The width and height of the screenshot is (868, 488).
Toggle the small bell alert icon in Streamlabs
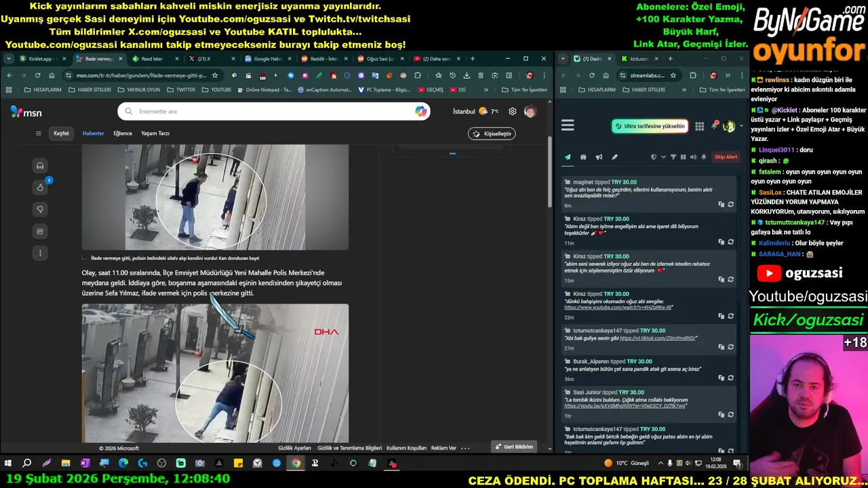tap(704, 157)
